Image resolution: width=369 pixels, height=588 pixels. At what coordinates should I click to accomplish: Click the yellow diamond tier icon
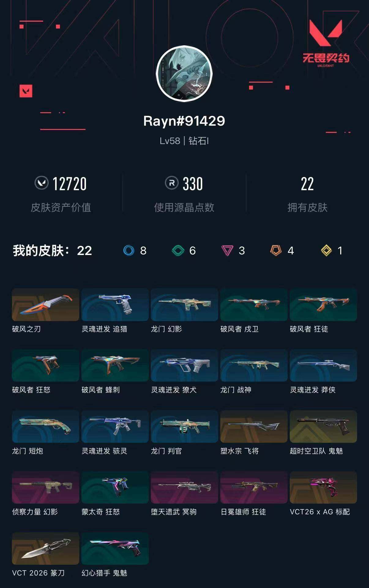pos(326,251)
